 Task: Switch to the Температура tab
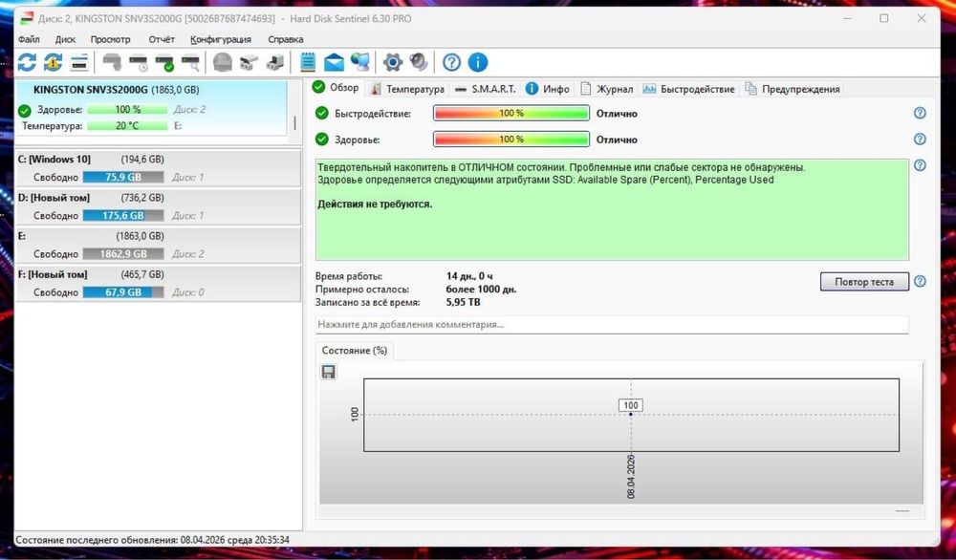coord(407,89)
